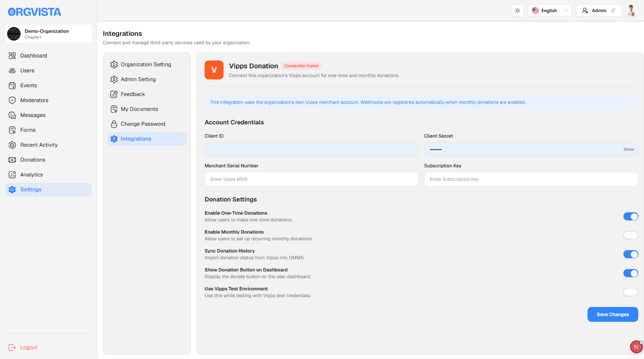Select the Integrations tab
This screenshot has height=359, width=644.
point(147,139)
